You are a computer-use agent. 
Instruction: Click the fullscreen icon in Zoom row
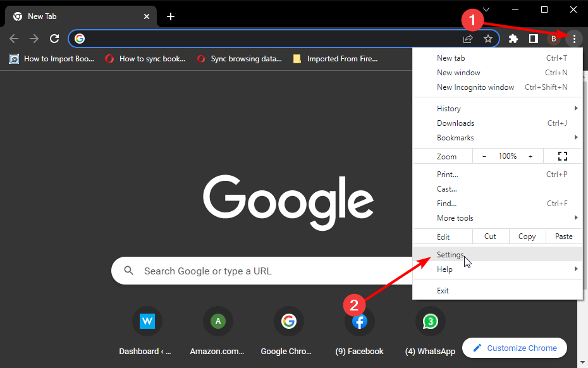click(x=563, y=156)
